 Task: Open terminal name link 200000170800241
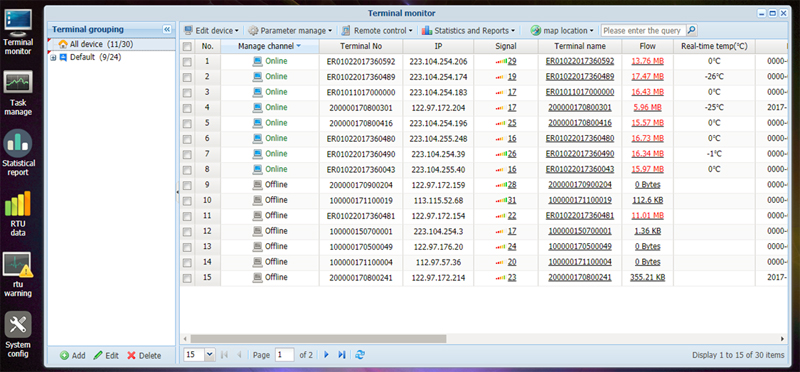pyautogui.click(x=580, y=278)
